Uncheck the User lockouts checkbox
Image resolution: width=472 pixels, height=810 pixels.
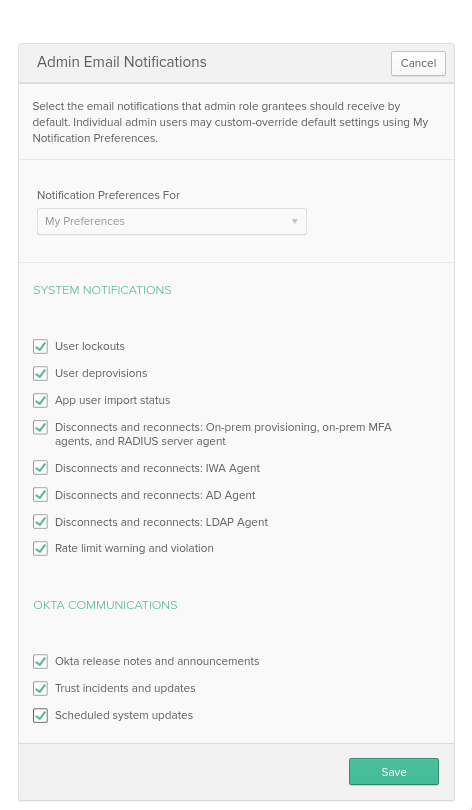40,346
